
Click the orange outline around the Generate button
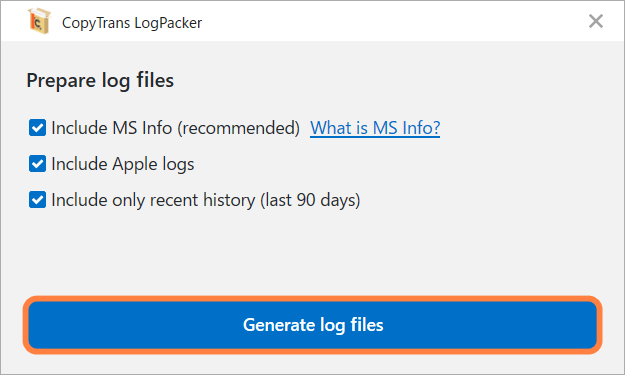coord(312,298)
